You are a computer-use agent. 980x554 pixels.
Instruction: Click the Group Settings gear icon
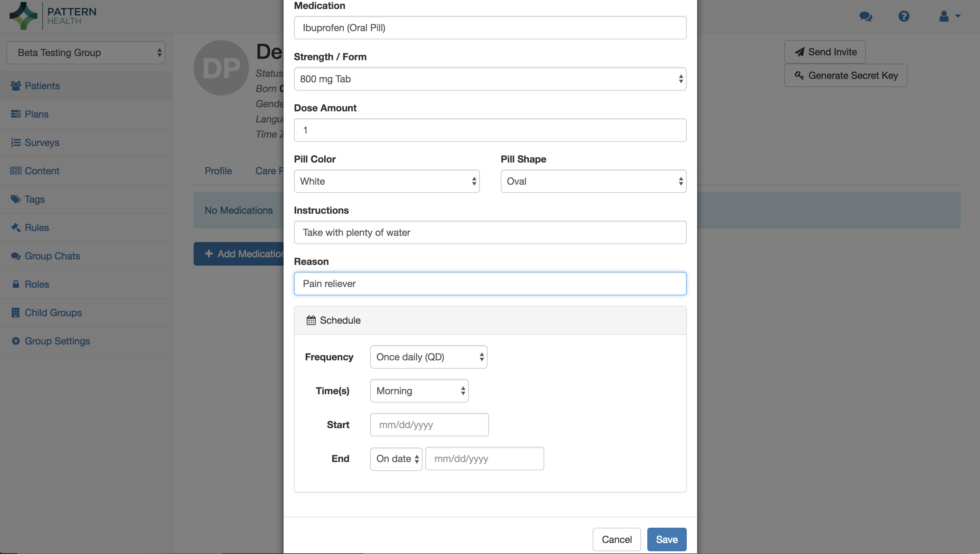pyautogui.click(x=16, y=341)
